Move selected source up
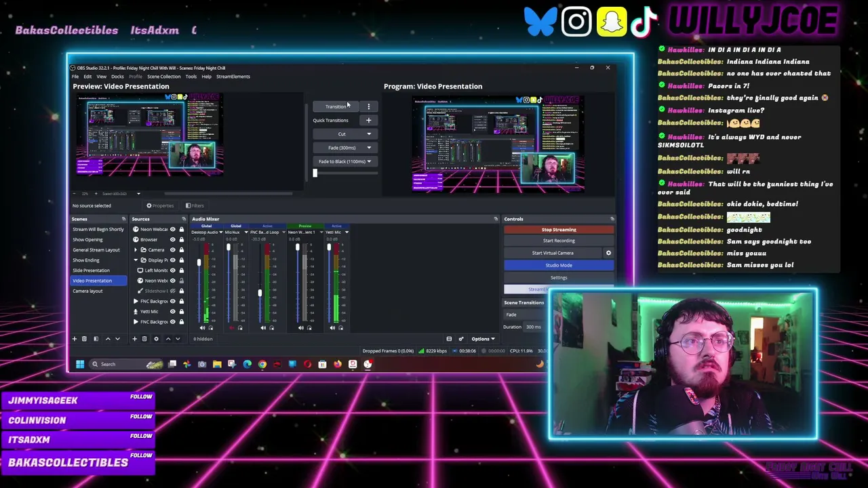 pyautogui.click(x=167, y=339)
